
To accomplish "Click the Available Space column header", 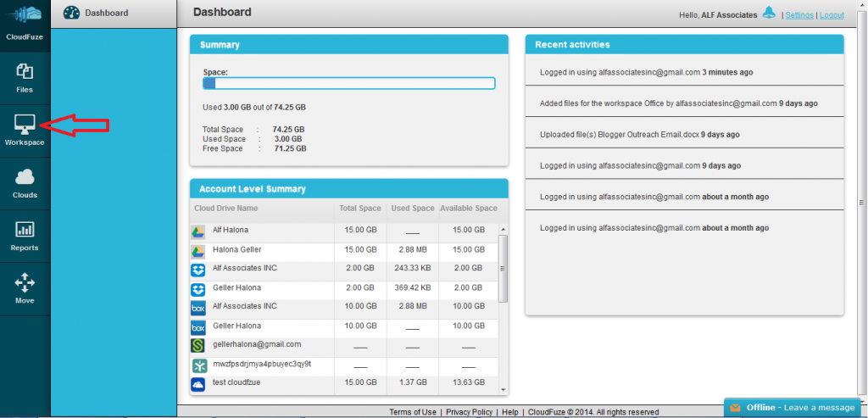I will [468, 209].
